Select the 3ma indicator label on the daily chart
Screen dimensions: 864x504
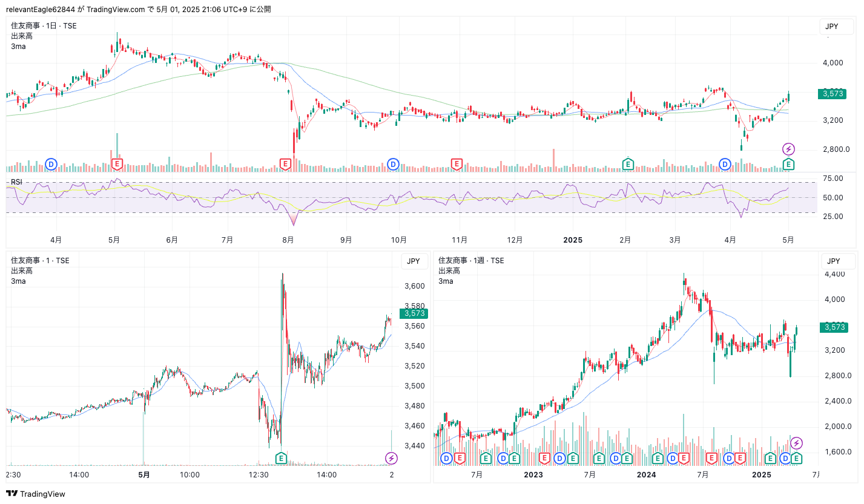click(x=18, y=47)
